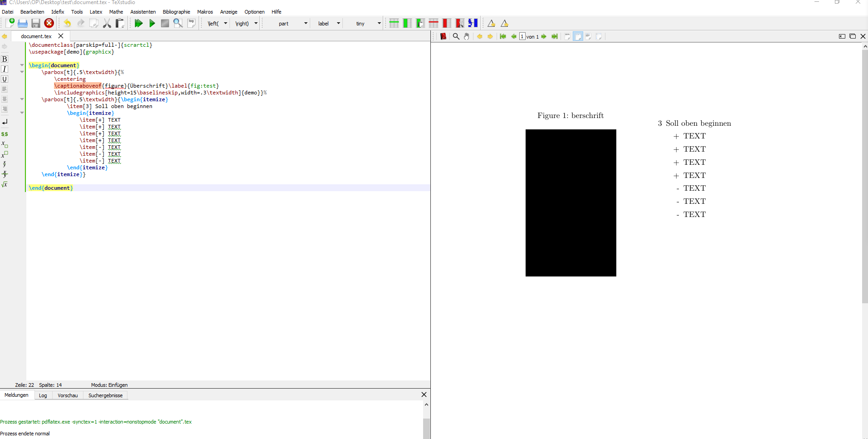Viewport: 868px width, 439px height.
Task: Collapse the second \parbox fold marker
Action: (22, 99)
